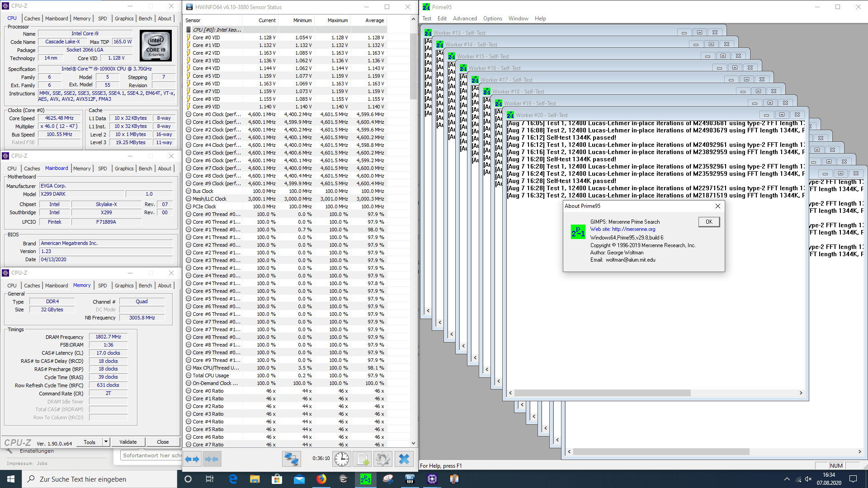Select About tab in Memory CPU-Z window
Screen dimensions: 868x488
click(165, 286)
